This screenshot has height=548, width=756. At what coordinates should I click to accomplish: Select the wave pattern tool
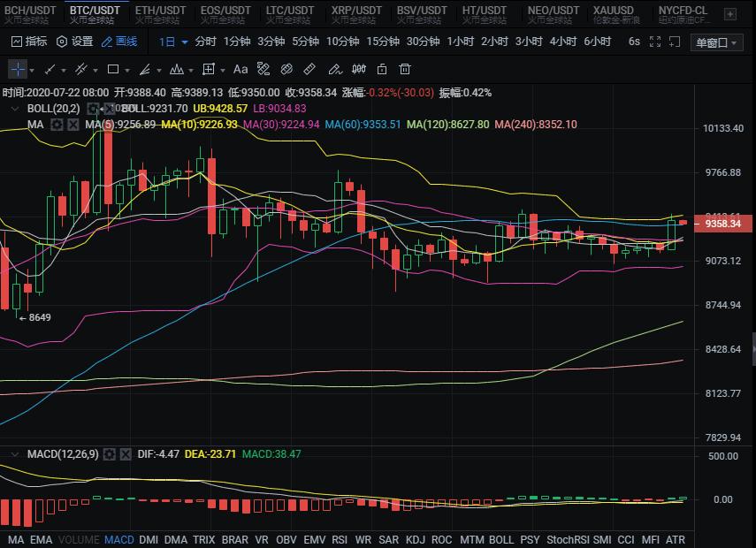click(177, 70)
